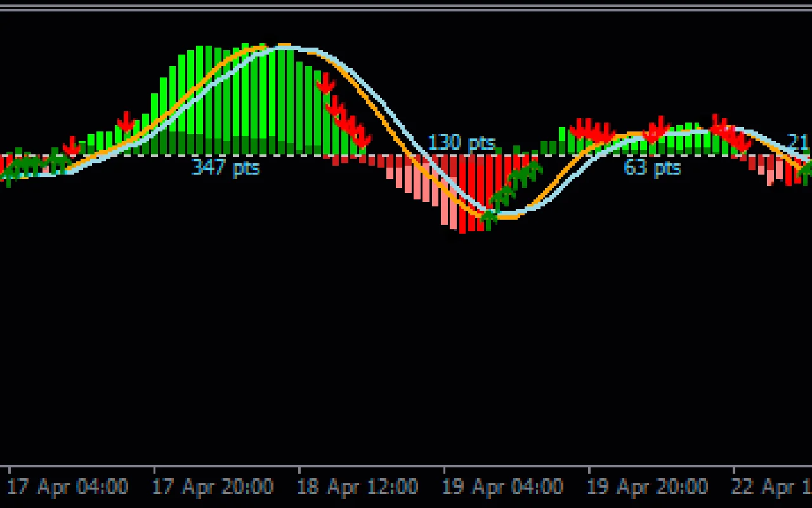Click the highest green arrow in the rising cluster
Viewport: 812px width, 508px height.
click(534, 168)
